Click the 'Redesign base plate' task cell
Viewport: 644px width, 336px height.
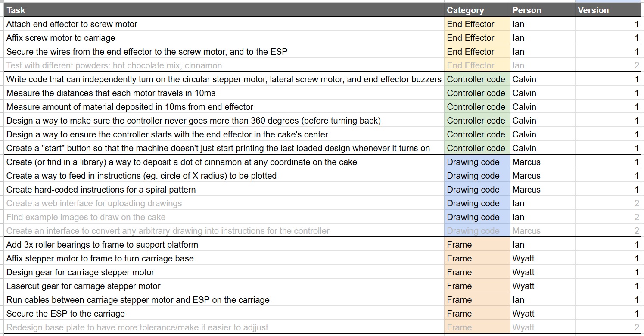coord(224,327)
